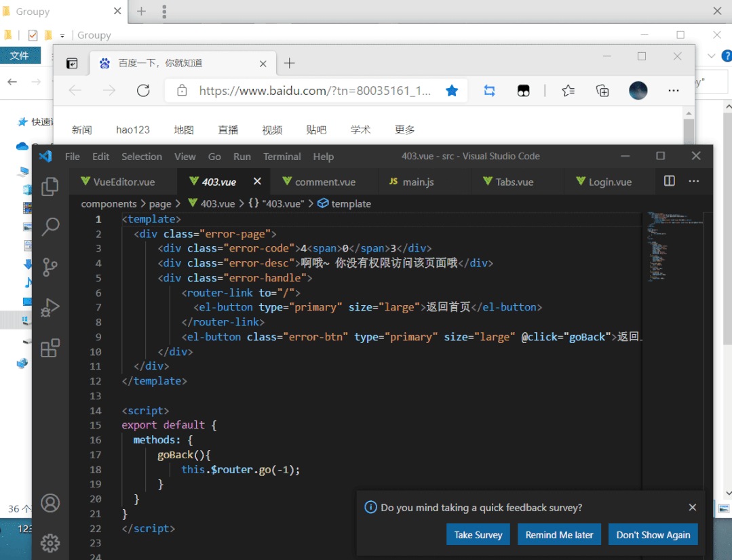Click the VS Code logo icon in the title bar
The height and width of the screenshot is (560, 732).
coord(45,156)
